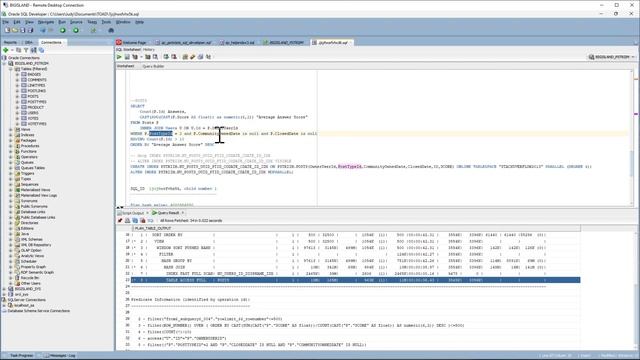The height and width of the screenshot is (360, 640).
Task: Open the Explain Plan dropdown arrow
Action: click(141, 57)
